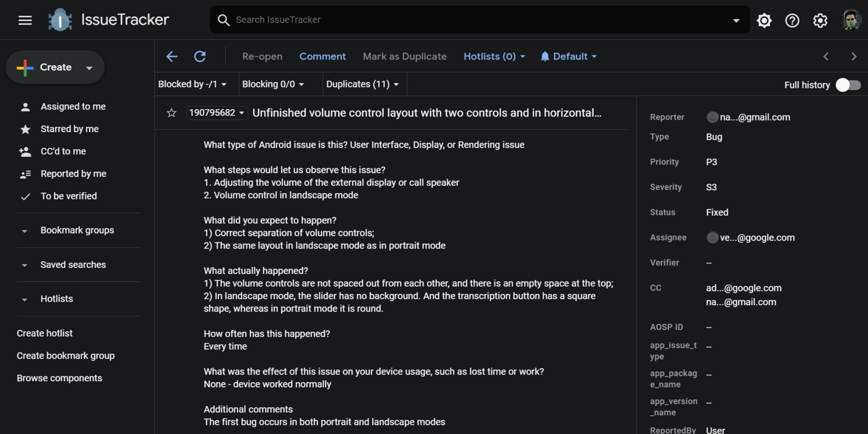Click Browse components link

(x=60, y=378)
